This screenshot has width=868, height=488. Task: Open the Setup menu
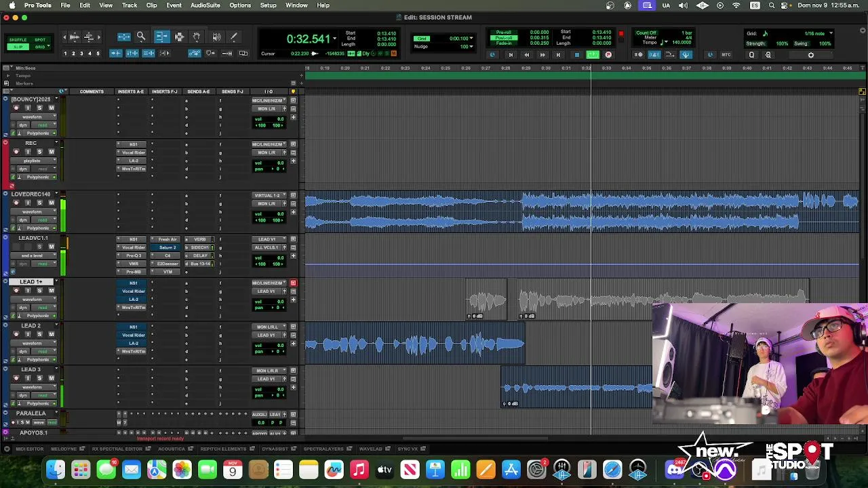(x=268, y=5)
